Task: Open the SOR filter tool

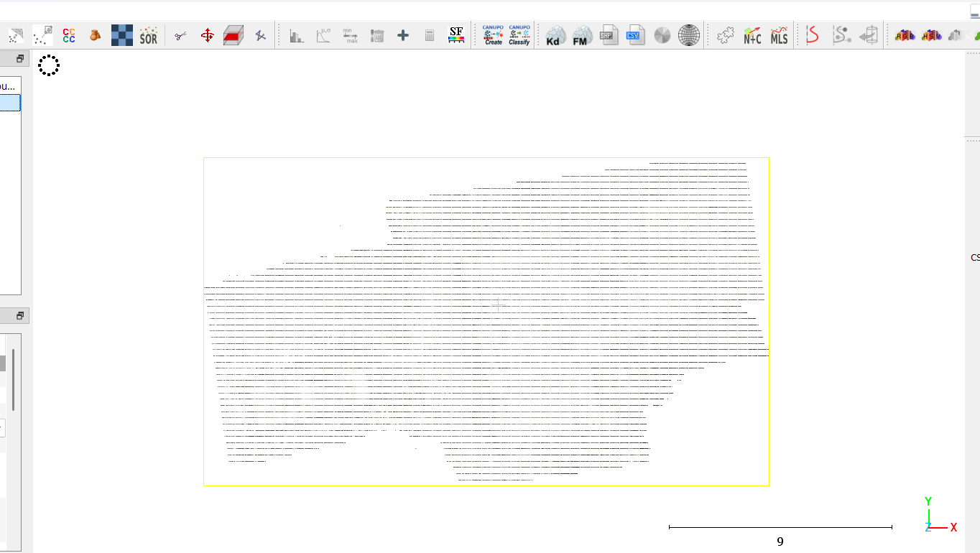Action: 148,35
